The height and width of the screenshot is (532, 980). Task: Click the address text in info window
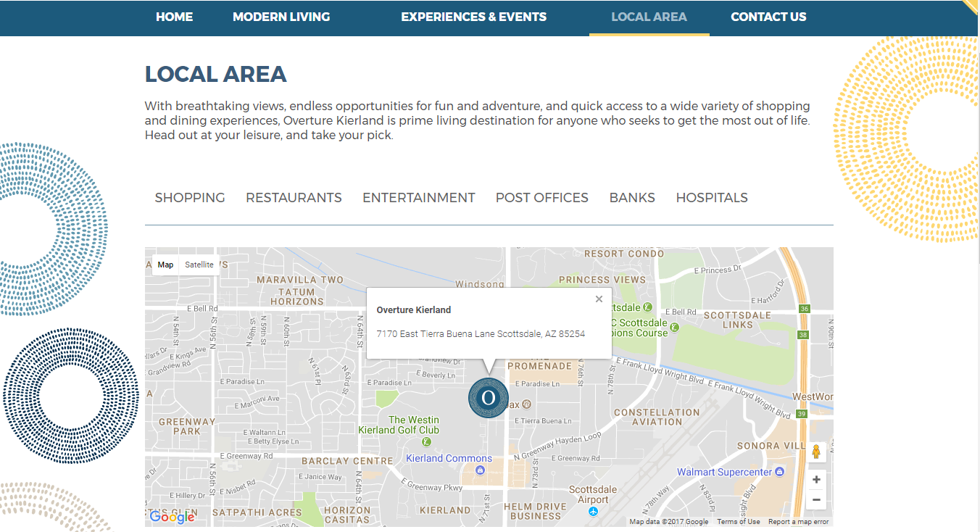click(481, 334)
